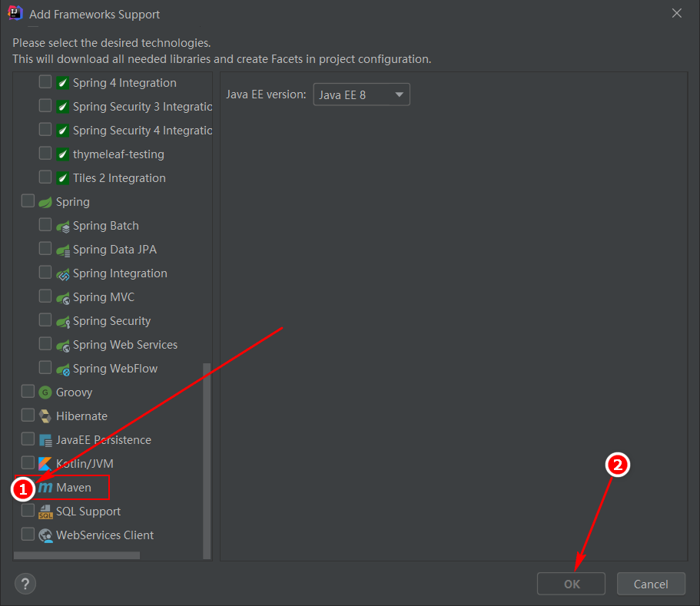Check the Spring Security checkbox

(x=45, y=320)
